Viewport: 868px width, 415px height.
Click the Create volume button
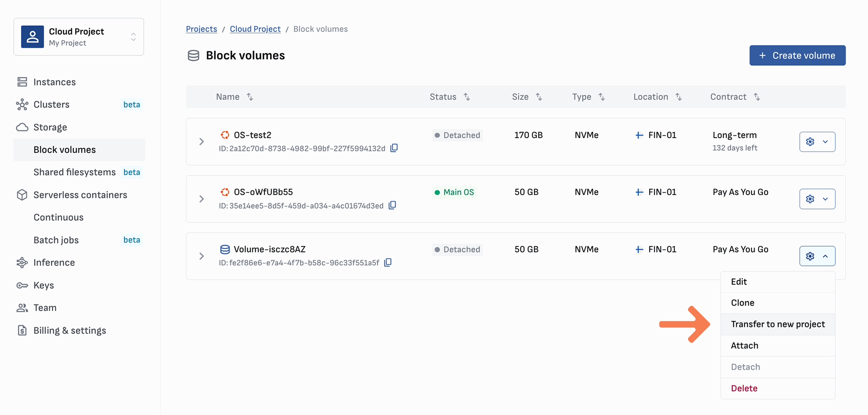(797, 55)
